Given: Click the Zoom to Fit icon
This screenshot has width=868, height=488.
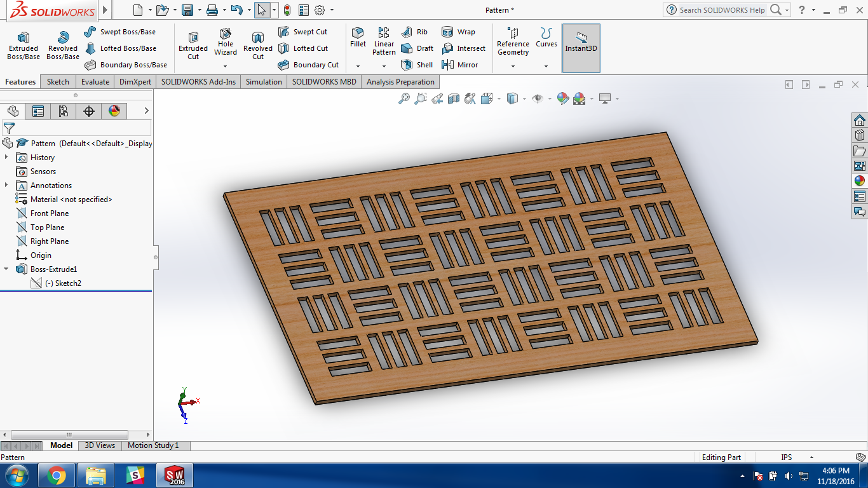Looking at the screenshot, I should coord(403,98).
